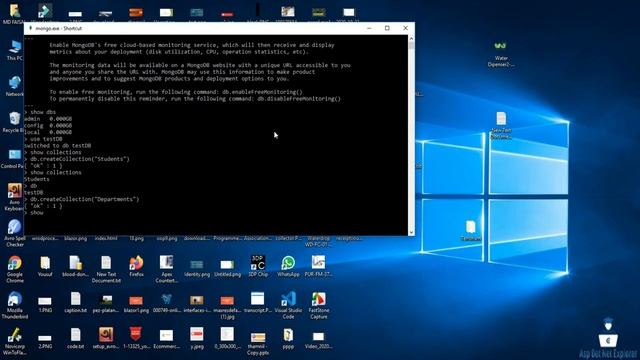
Task: Click db.disableFreeMonitoring() text in console
Action: click(299, 99)
